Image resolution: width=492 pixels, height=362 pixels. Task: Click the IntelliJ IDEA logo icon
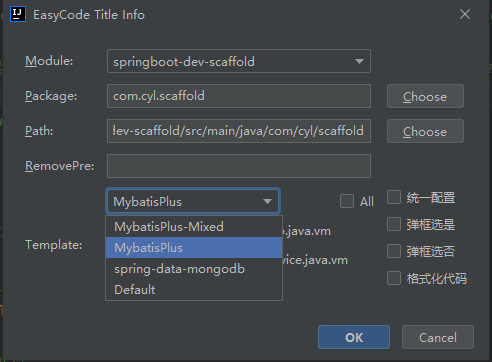[x=18, y=14]
